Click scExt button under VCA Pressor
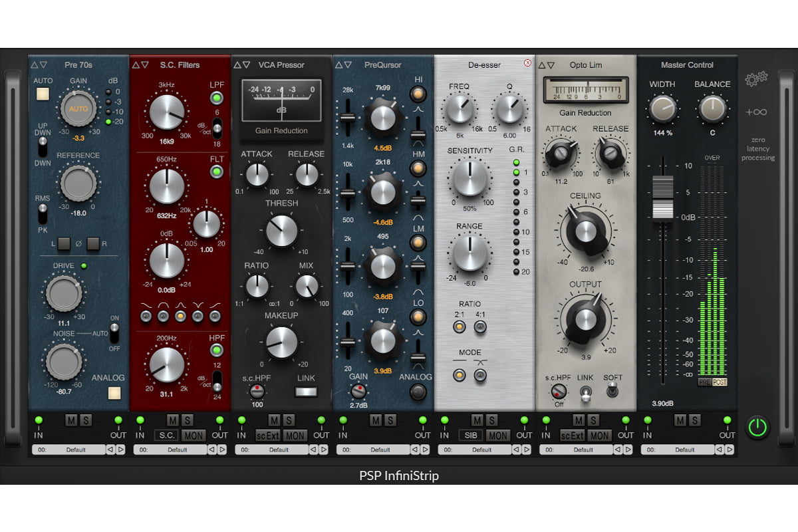The width and height of the screenshot is (798, 532). click(x=268, y=436)
